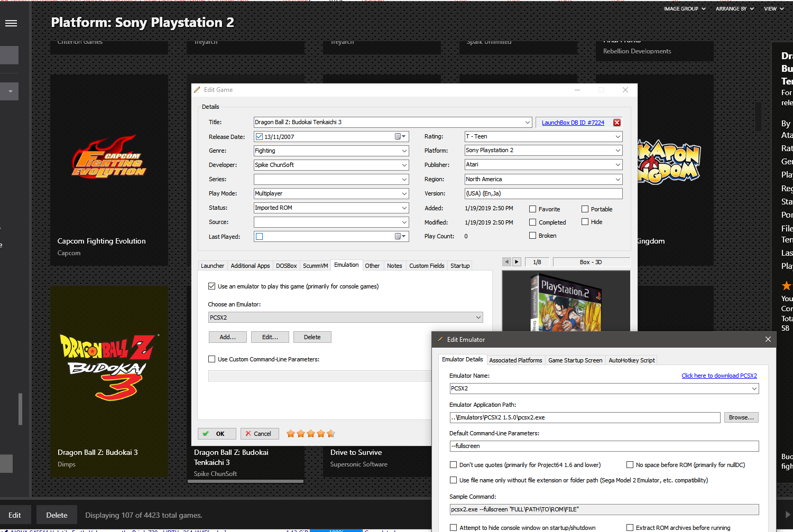Open the AutoHotkey Script tab
Viewport: 793px width, 532px height.
point(631,360)
